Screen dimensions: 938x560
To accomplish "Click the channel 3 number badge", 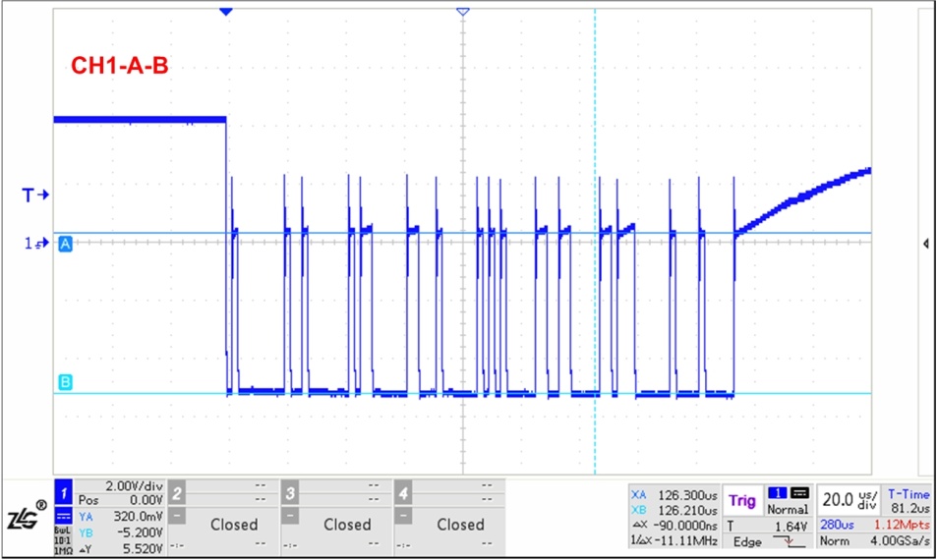I will (290, 491).
